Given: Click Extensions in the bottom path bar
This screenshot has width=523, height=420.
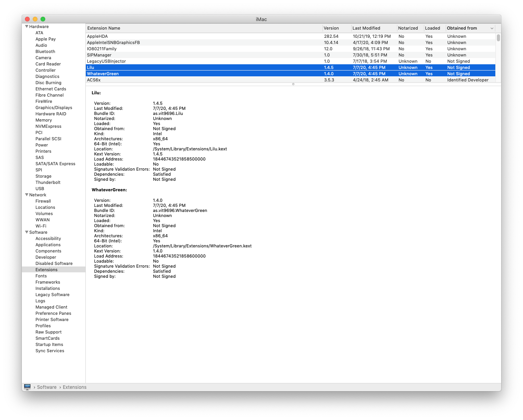Looking at the screenshot, I should click(x=74, y=387).
